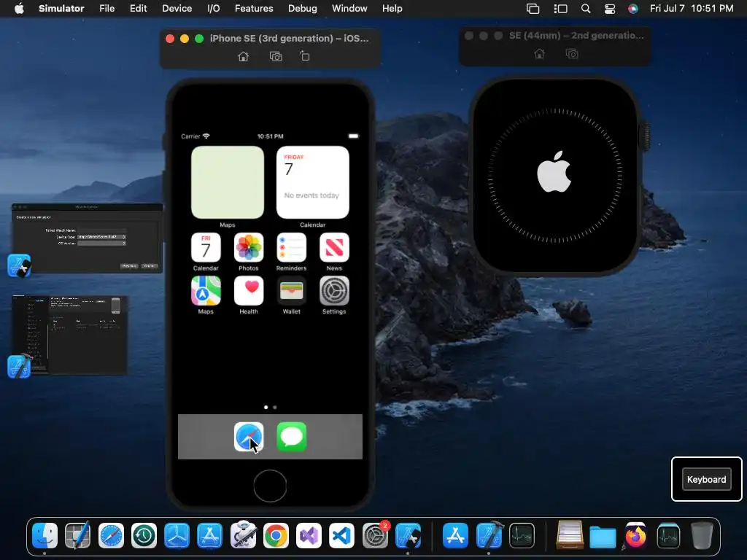Screen dimensions: 747x560
Task: Open Activity Monitor next to Xcode in Dock
Action: click(x=522, y=536)
